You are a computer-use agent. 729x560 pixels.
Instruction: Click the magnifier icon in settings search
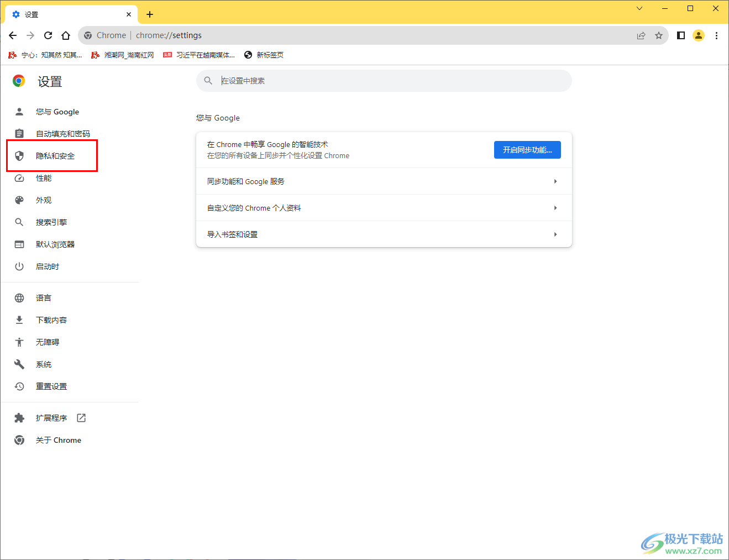click(x=208, y=81)
